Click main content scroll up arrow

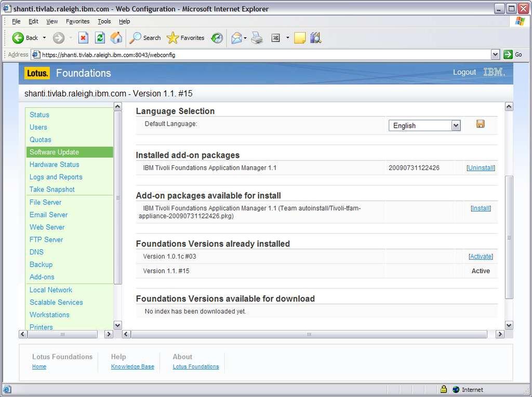tap(509, 106)
